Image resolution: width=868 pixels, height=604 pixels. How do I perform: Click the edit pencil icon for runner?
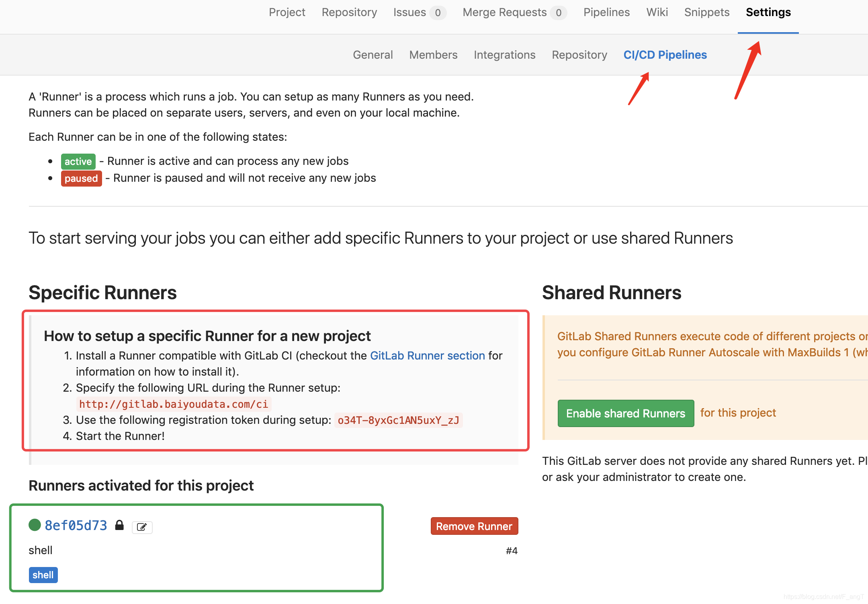[x=142, y=527]
